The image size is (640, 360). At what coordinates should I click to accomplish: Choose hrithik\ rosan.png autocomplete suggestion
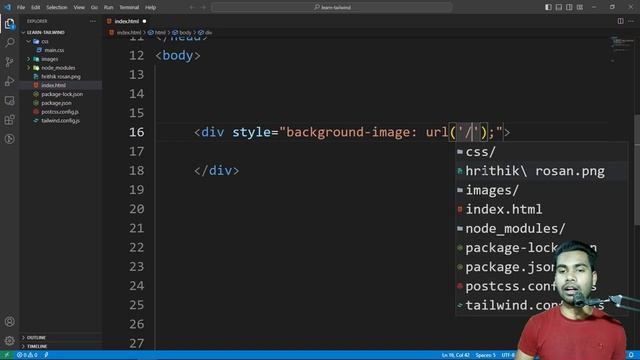[542, 171]
